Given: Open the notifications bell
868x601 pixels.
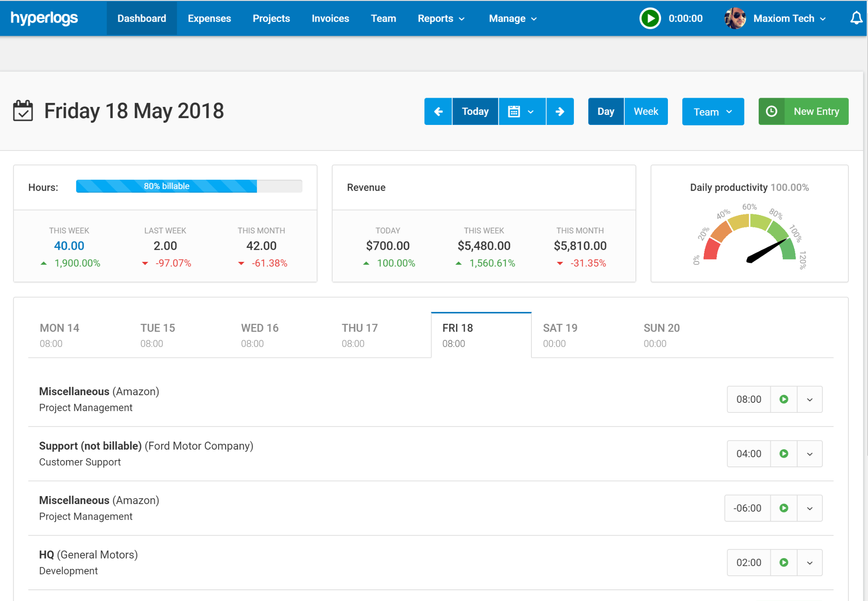Looking at the screenshot, I should tap(856, 18).
